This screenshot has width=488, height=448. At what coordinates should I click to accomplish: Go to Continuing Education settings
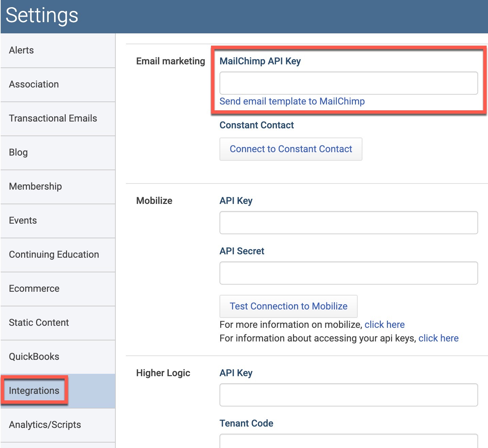[58, 255]
